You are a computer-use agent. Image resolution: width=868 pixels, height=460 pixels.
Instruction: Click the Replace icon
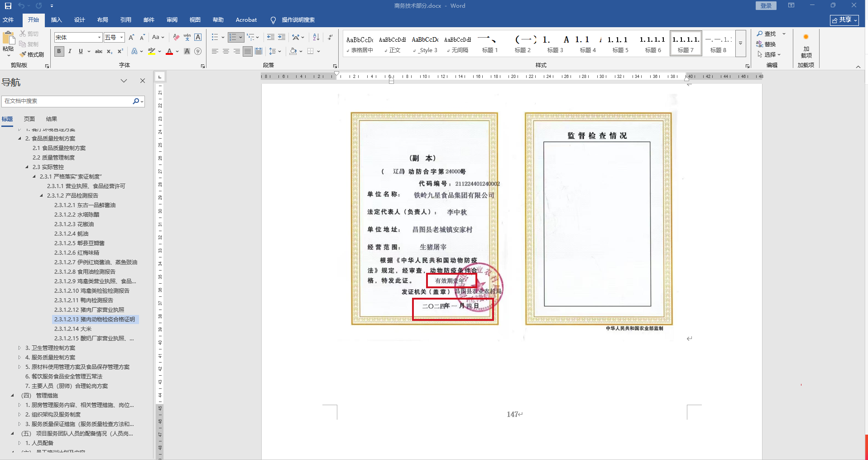pos(760,44)
